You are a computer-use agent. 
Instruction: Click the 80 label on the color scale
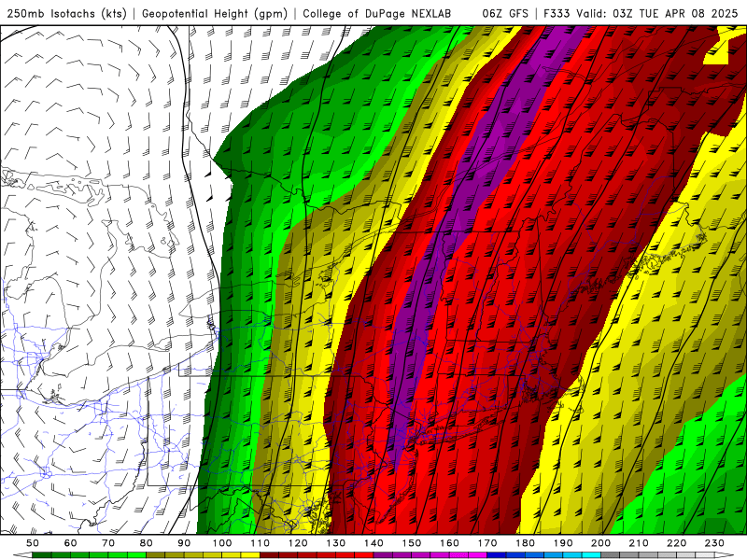point(147,543)
